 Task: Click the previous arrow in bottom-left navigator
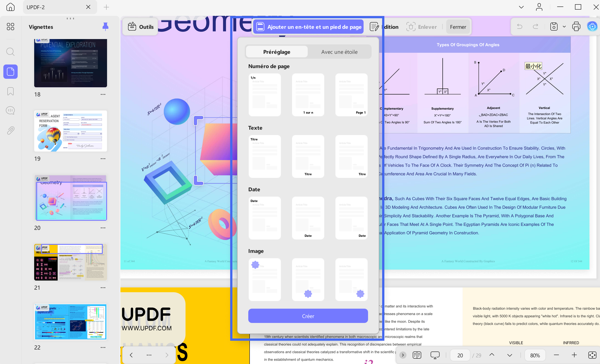[x=131, y=355]
